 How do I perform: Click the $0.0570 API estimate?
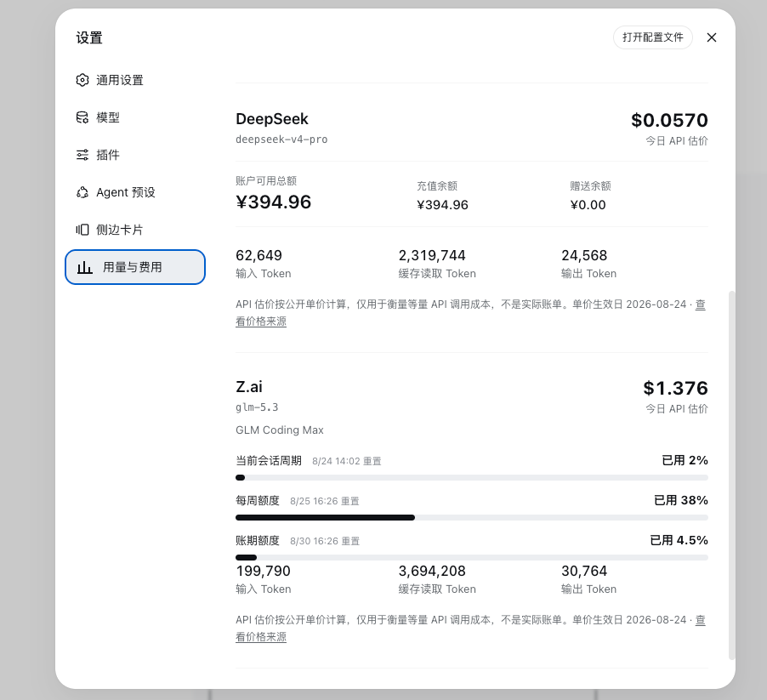click(669, 120)
